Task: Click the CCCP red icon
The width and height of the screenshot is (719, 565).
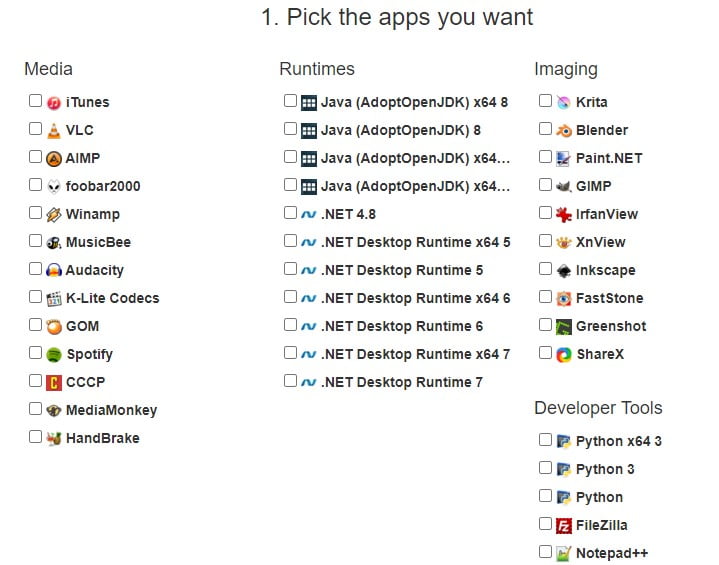Action: click(54, 382)
